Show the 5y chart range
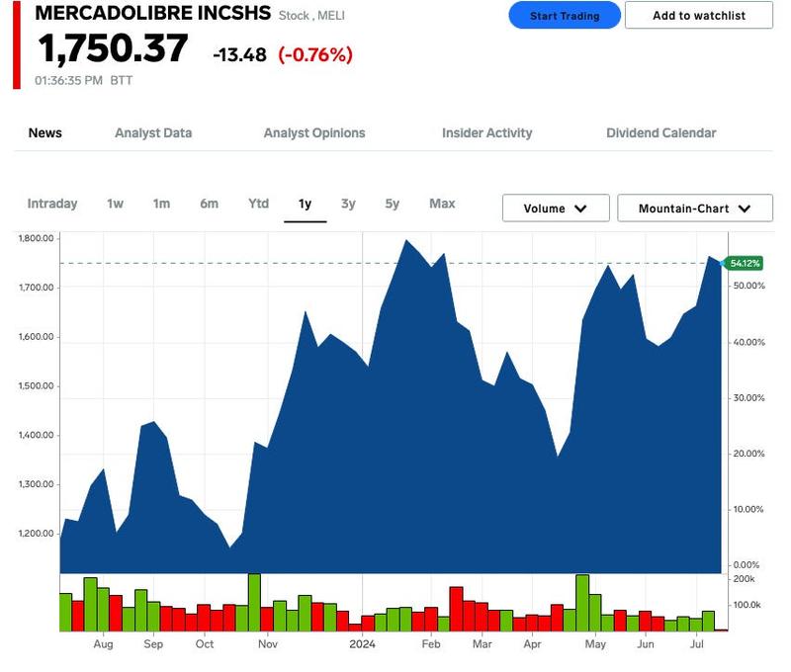Screen dimensions: 791x672 coord(392,204)
